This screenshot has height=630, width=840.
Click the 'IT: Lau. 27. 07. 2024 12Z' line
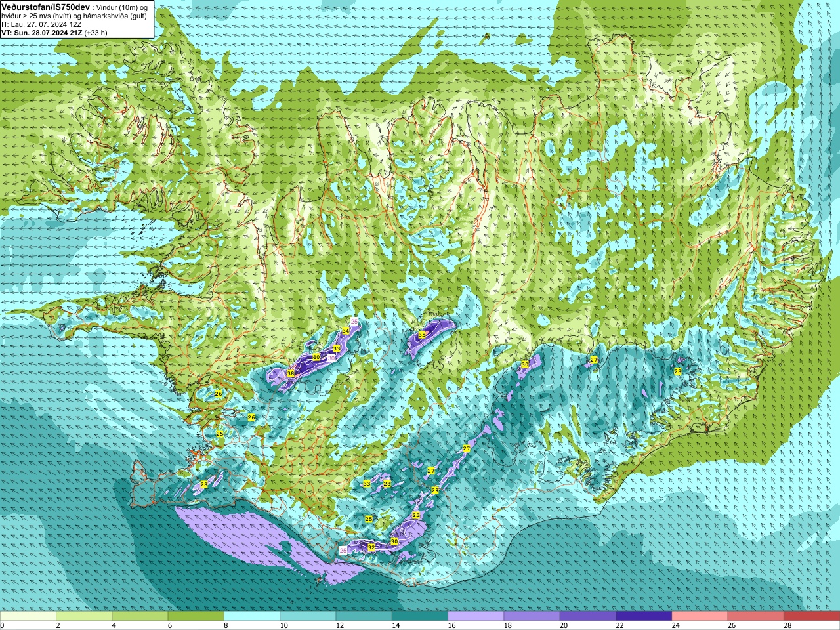pos(42,24)
